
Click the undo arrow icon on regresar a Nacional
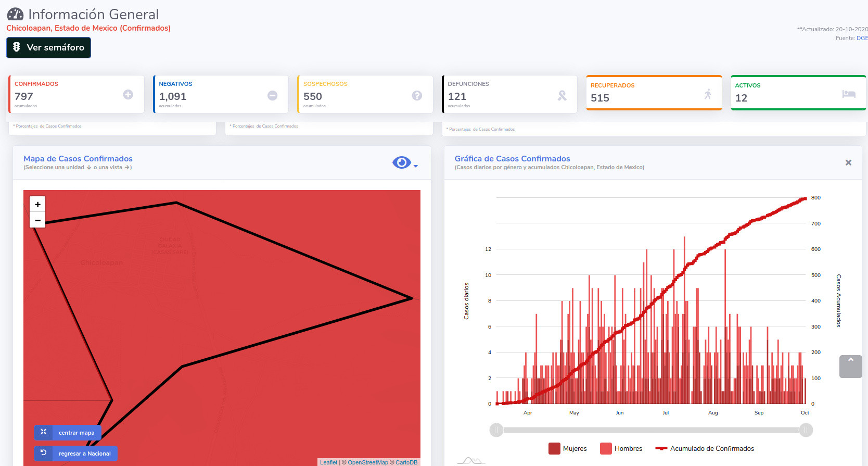point(44,452)
